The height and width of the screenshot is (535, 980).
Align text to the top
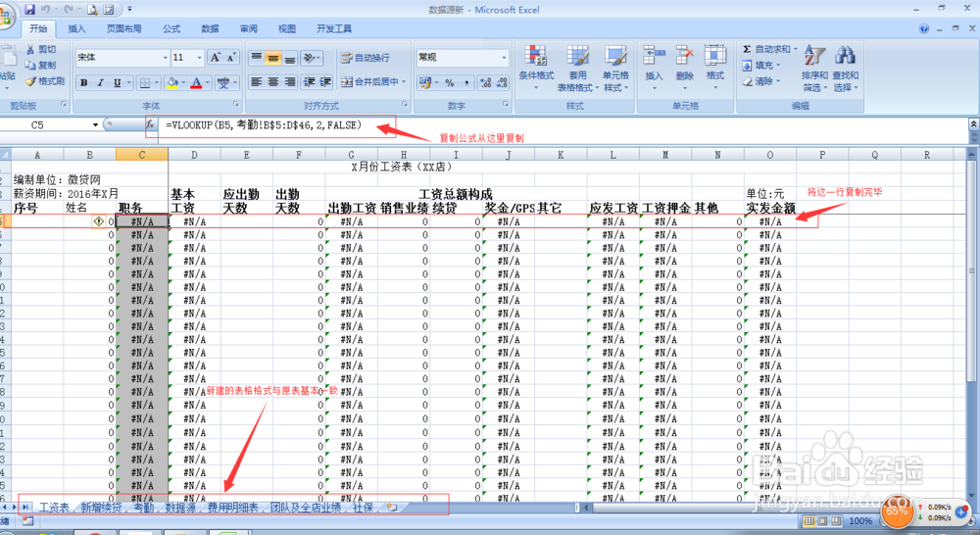[x=256, y=58]
